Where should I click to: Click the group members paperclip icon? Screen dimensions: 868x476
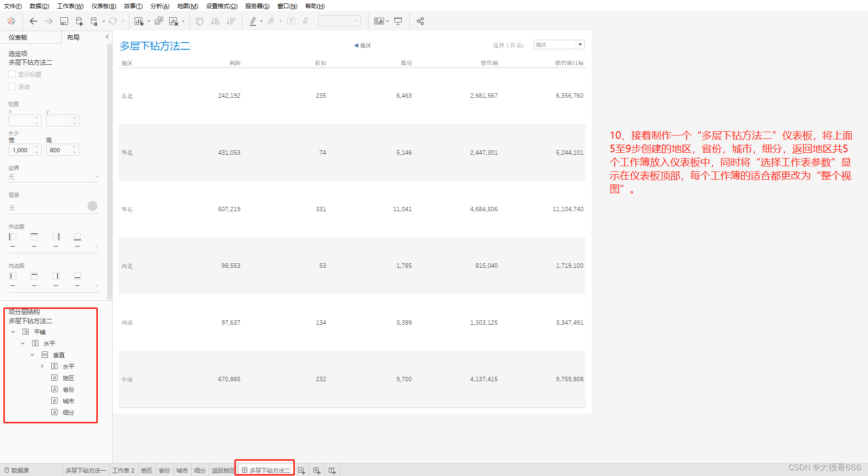271,21
